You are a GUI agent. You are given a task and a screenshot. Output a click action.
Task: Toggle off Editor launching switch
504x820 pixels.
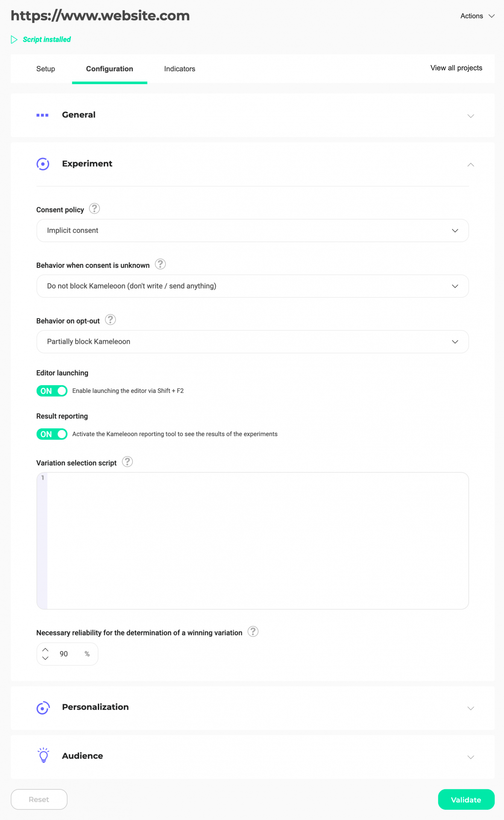pyautogui.click(x=52, y=391)
